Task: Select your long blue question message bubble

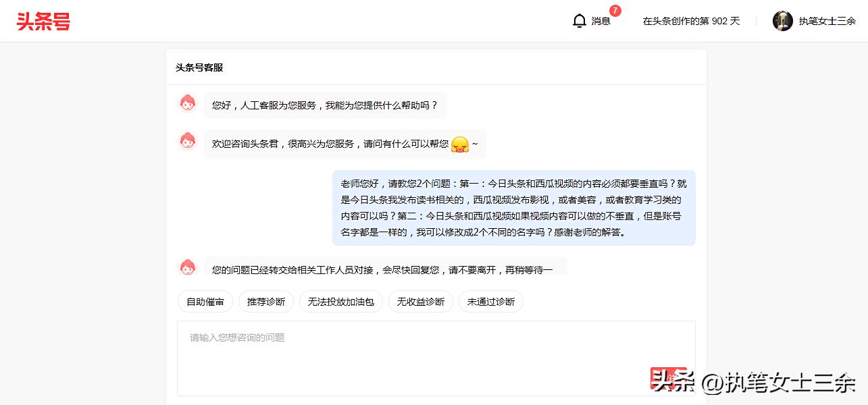Action: (513, 207)
